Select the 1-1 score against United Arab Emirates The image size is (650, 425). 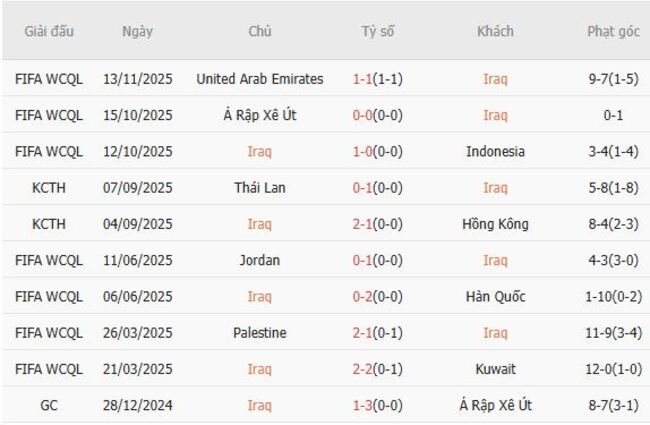364,79
